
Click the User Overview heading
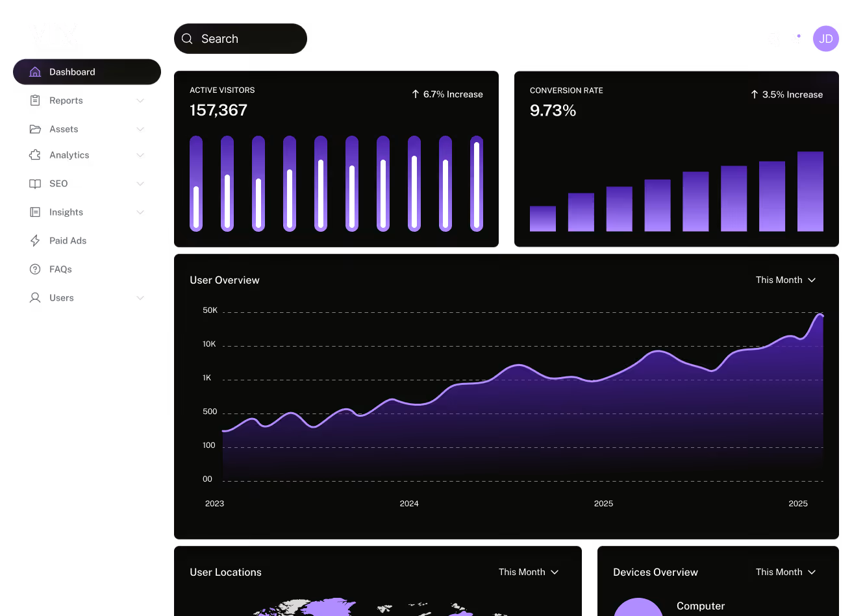click(x=225, y=280)
